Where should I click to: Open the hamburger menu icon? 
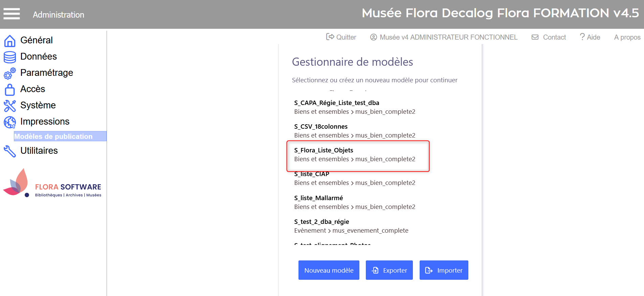[12, 14]
